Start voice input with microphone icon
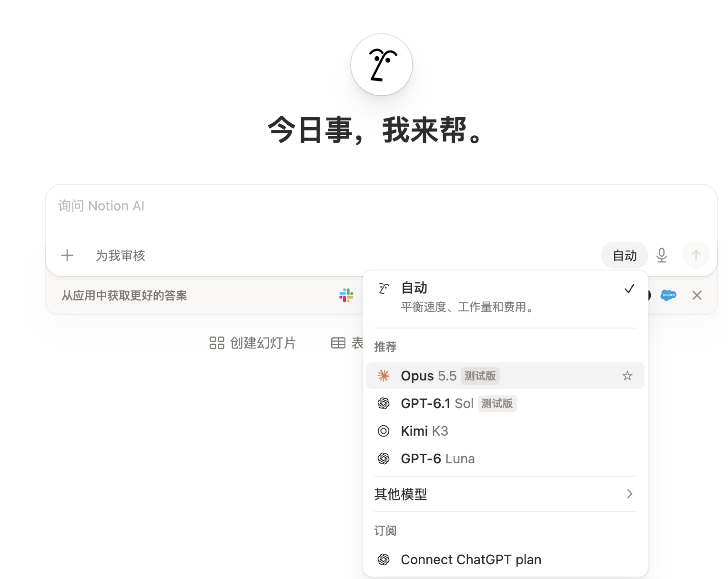Image resolution: width=728 pixels, height=579 pixels. coord(662,256)
